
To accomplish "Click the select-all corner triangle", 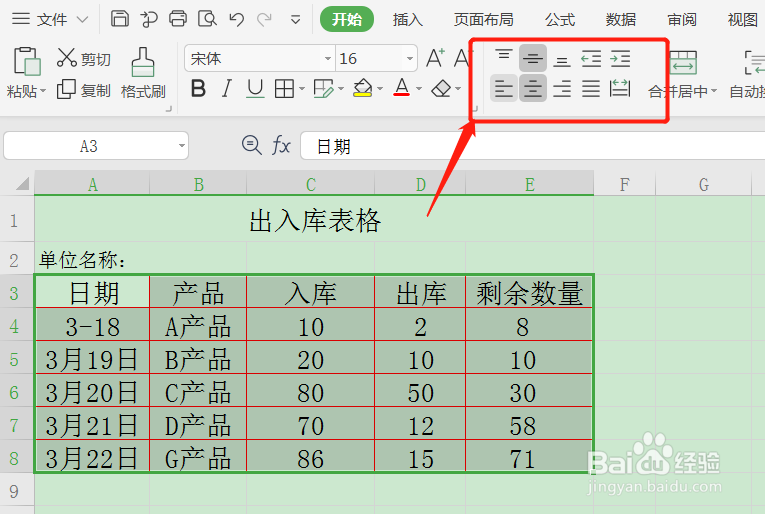I will point(22,184).
